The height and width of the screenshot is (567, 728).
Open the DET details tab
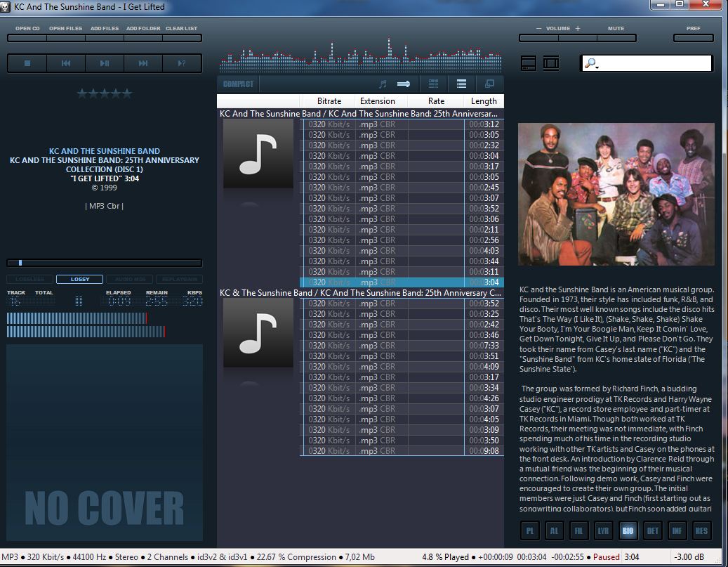[x=652, y=530]
